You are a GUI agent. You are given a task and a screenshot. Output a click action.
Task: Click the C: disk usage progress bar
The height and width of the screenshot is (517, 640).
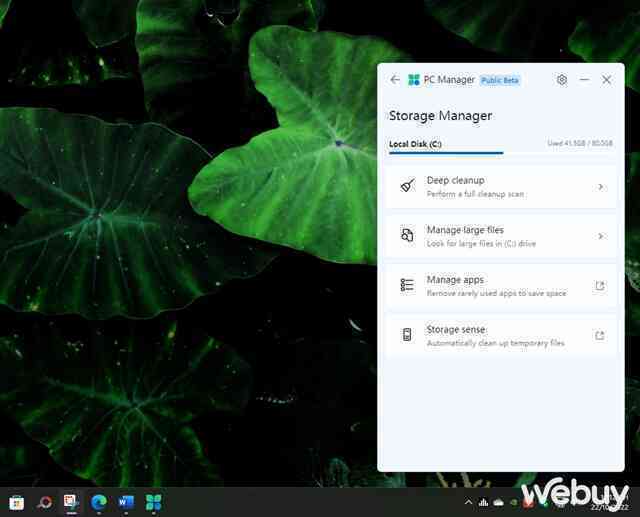501,153
